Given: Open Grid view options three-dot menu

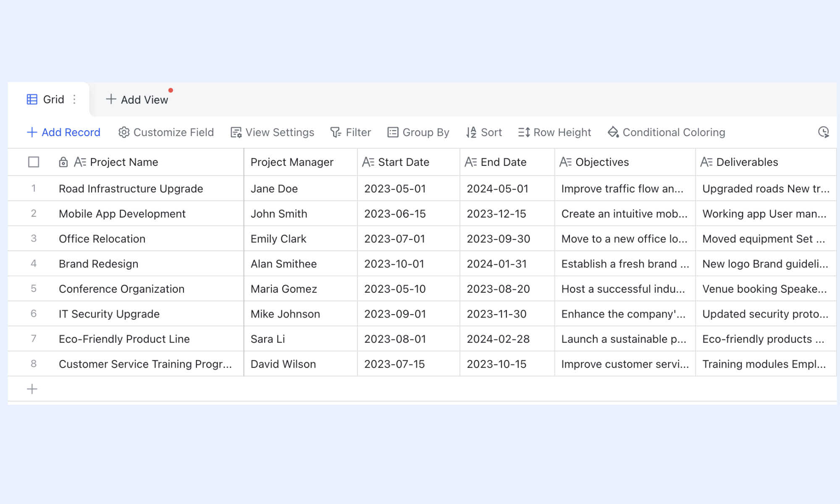Looking at the screenshot, I should [74, 100].
